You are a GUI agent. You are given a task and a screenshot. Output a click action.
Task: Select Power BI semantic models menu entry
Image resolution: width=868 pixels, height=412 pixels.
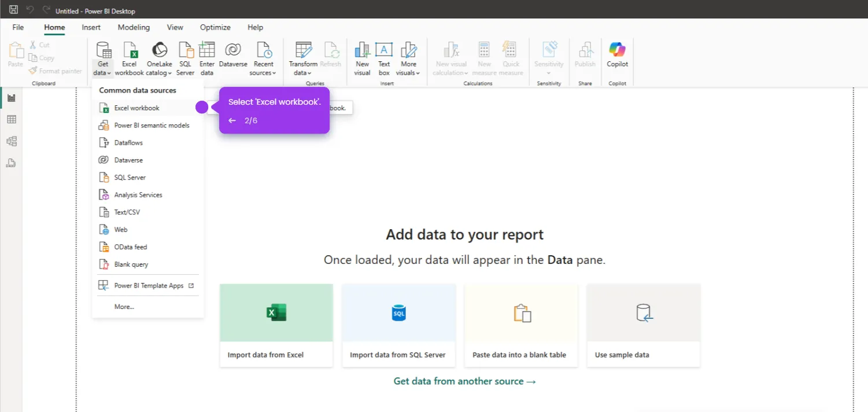[147, 125]
